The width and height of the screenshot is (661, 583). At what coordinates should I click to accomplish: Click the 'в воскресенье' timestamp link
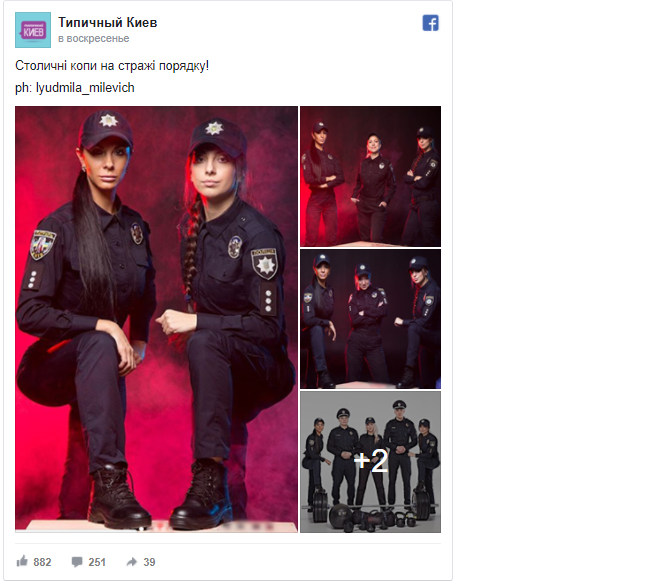94,38
